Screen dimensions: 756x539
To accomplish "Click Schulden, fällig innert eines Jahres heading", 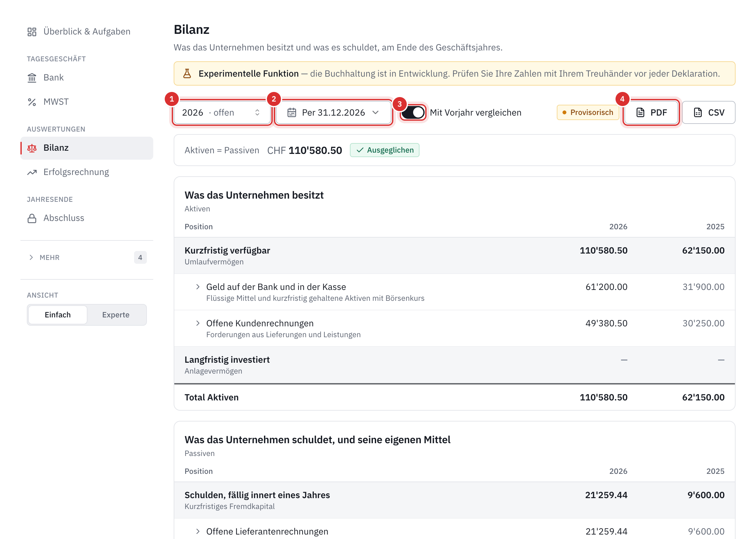I will coord(257,495).
